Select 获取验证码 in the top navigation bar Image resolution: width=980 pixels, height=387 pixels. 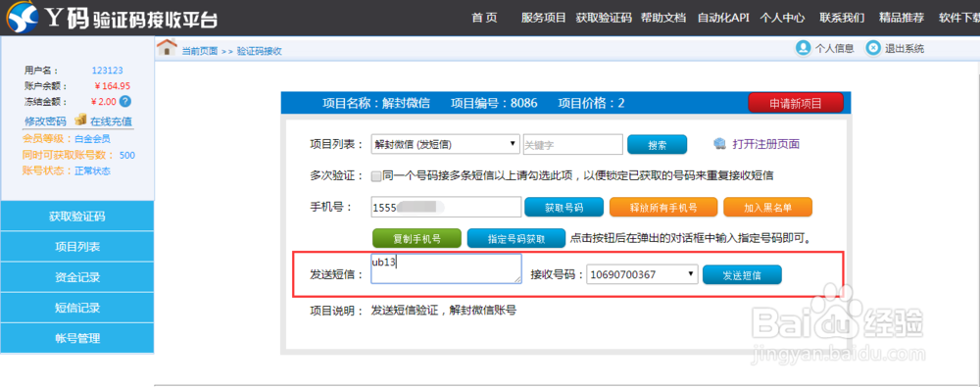pyautogui.click(x=604, y=18)
